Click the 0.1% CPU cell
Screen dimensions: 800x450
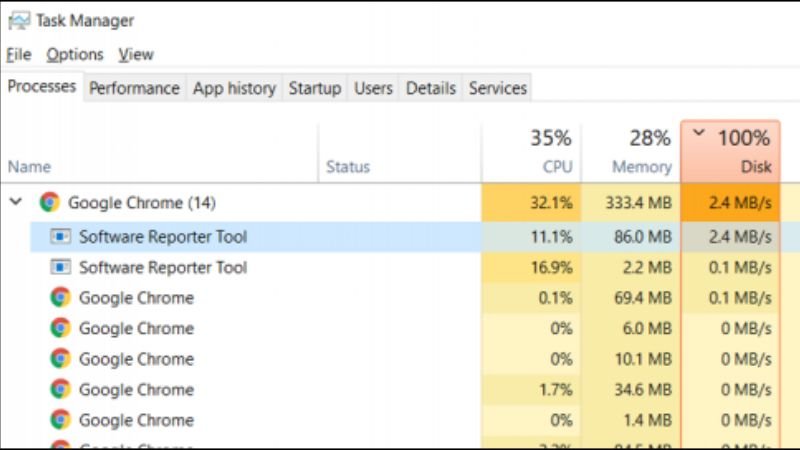pyautogui.click(x=531, y=298)
